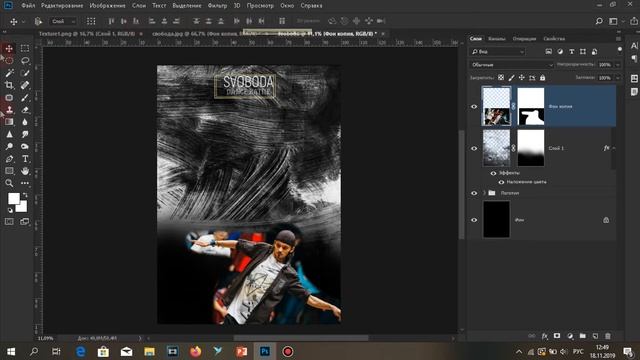Select the black Фон layer thumbnail
The height and width of the screenshot is (360, 640).
tap(496, 219)
